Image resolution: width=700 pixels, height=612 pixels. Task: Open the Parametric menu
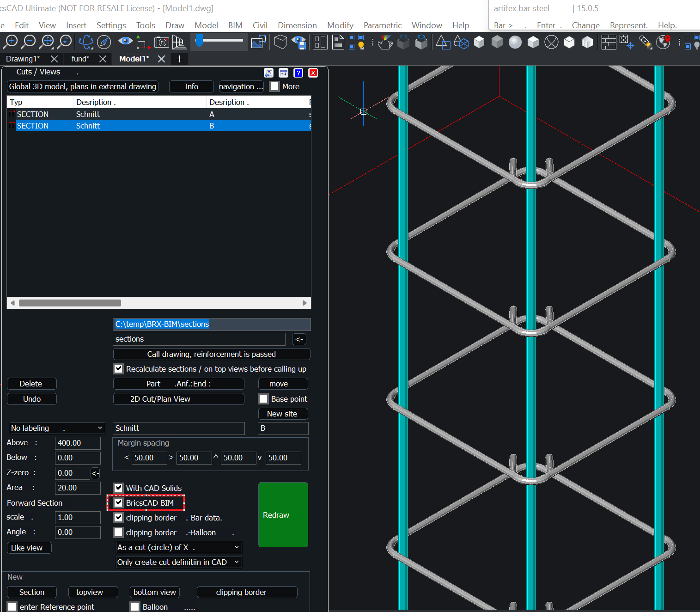point(382,25)
